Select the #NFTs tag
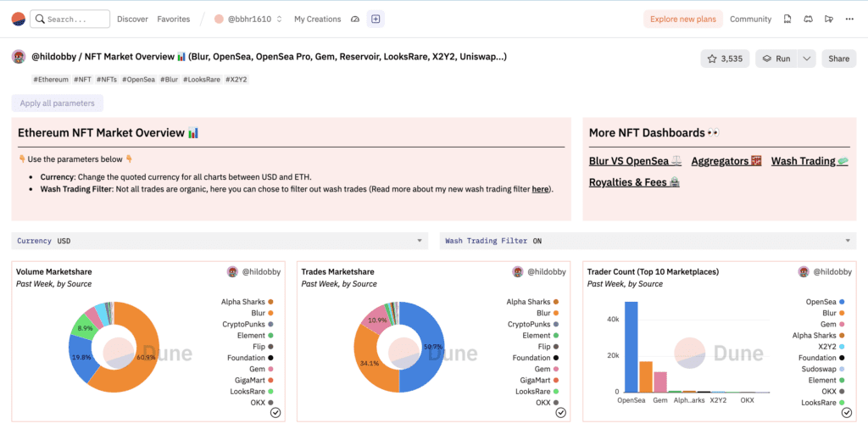The width and height of the screenshot is (868, 429). (106, 80)
